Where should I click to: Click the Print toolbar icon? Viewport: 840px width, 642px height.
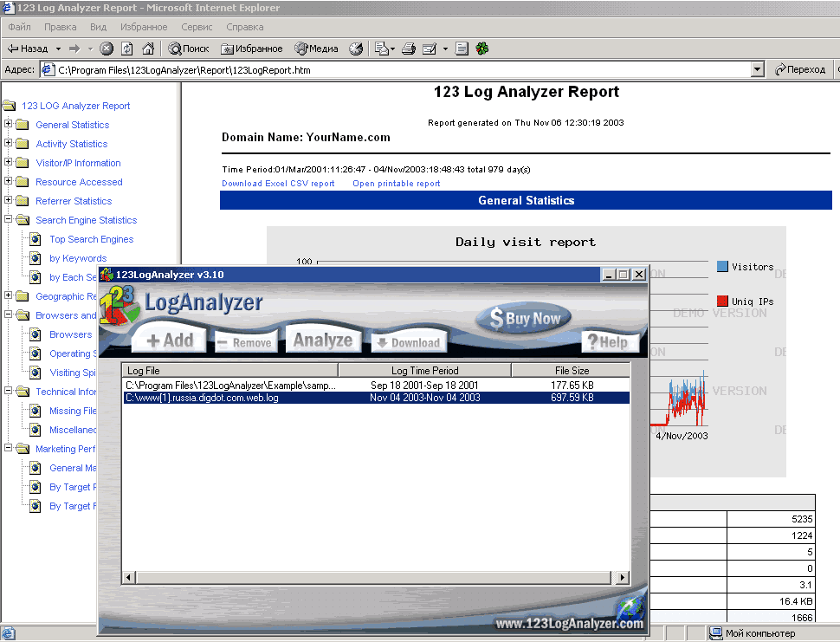click(409, 49)
